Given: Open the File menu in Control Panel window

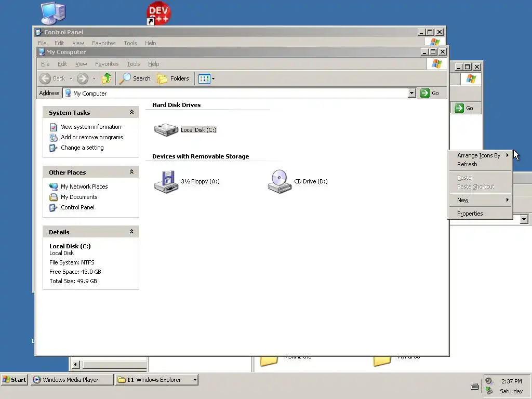Looking at the screenshot, I should [42, 43].
